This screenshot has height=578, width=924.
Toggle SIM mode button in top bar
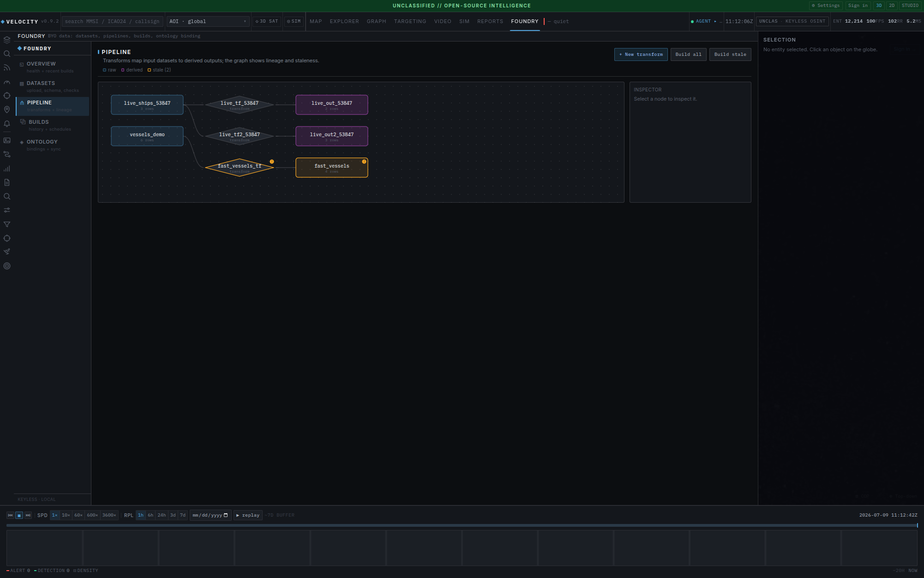click(x=294, y=21)
